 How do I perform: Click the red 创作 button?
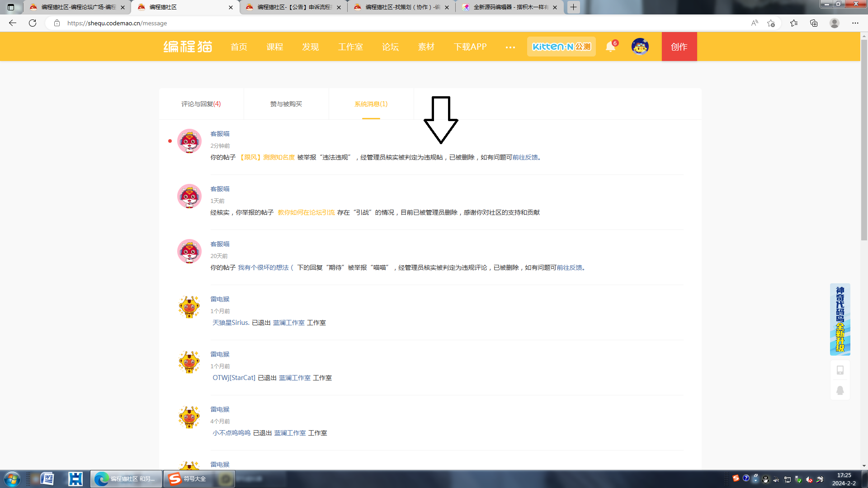(x=679, y=47)
